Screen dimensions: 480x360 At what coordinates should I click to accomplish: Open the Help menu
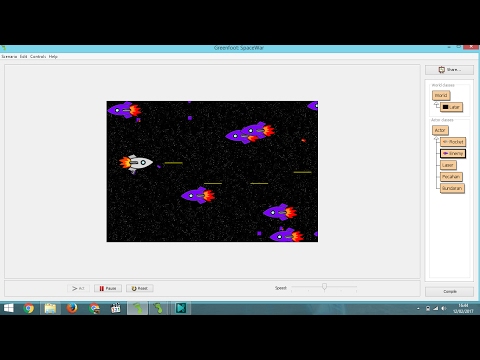click(53, 57)
